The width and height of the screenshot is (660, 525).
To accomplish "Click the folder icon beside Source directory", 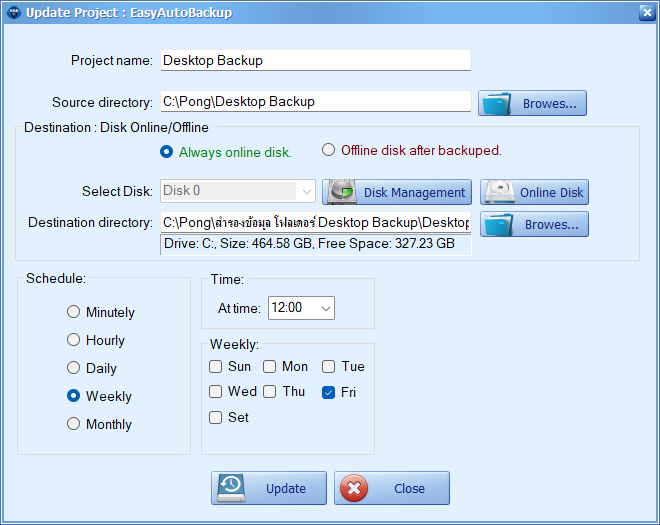I will click(497, 103).
